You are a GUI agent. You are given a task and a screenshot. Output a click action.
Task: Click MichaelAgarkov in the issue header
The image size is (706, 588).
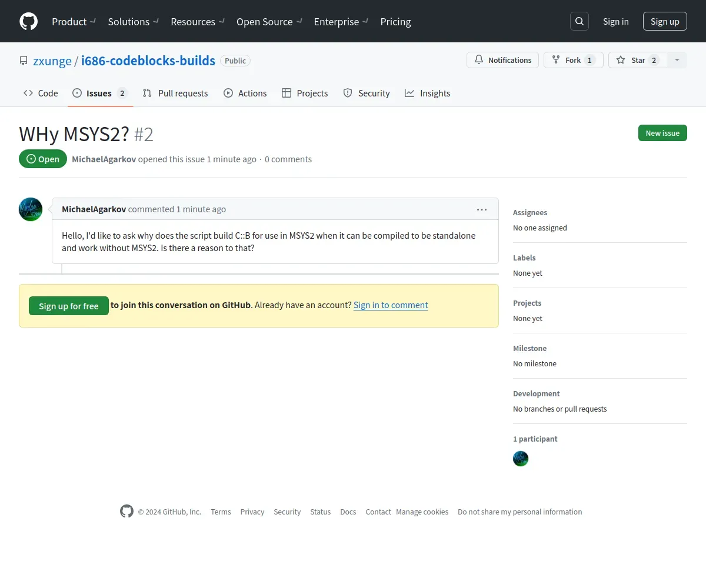point(104,159)
